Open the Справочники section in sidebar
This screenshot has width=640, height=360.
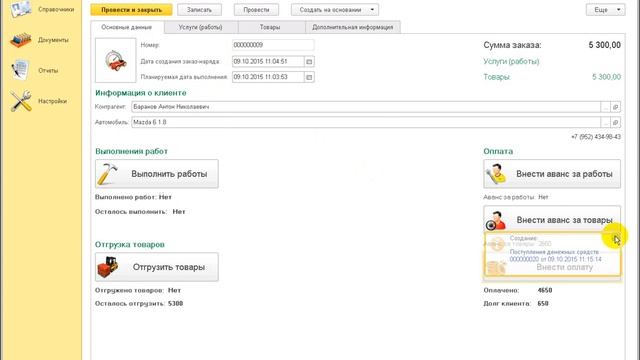tap(42, 9)
